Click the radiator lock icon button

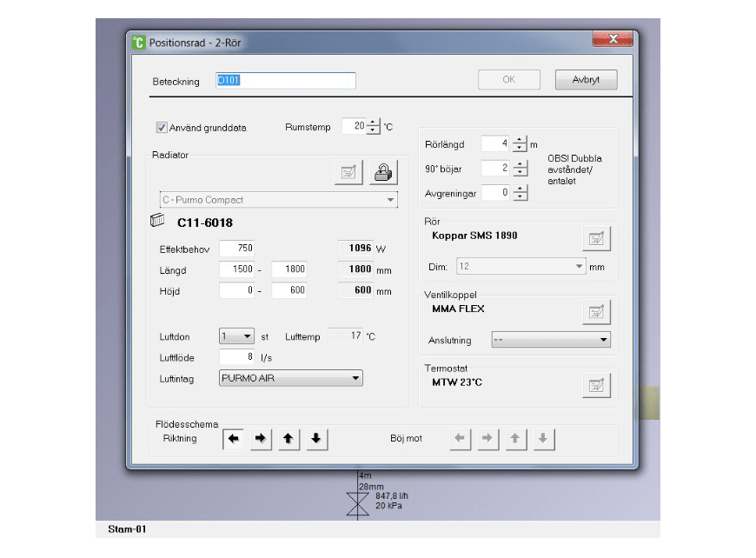[382, 172]
